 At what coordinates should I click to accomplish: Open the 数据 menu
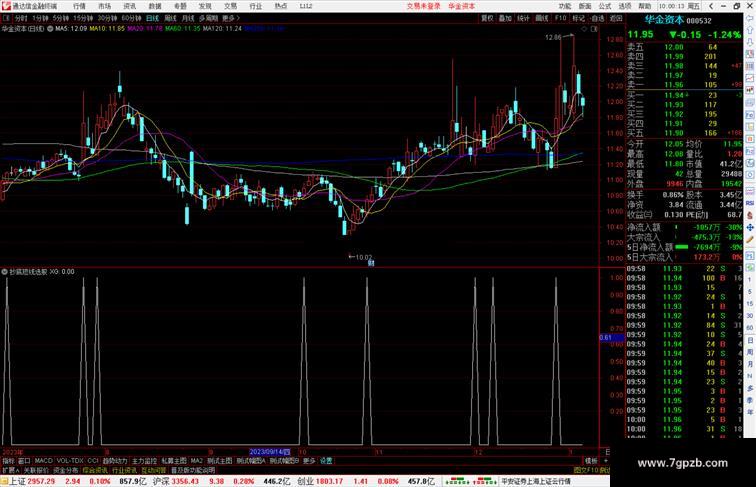point(155,6)
